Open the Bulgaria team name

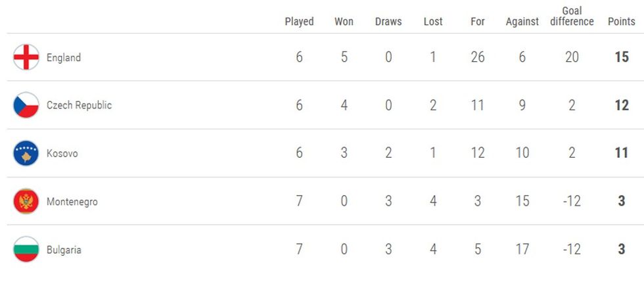coord(64,250)
